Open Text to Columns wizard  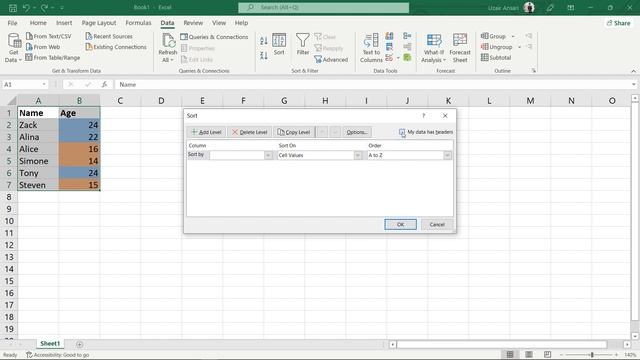tap(371, 48)
